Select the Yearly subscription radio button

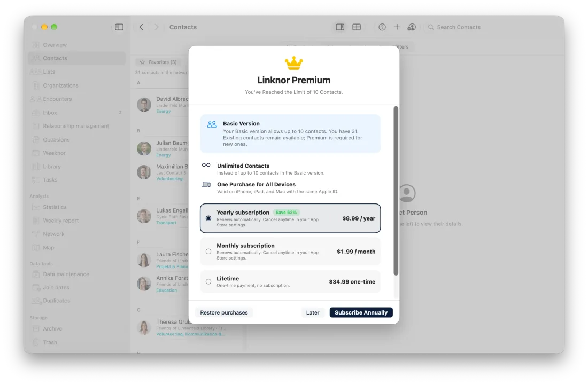coord(208,218)
